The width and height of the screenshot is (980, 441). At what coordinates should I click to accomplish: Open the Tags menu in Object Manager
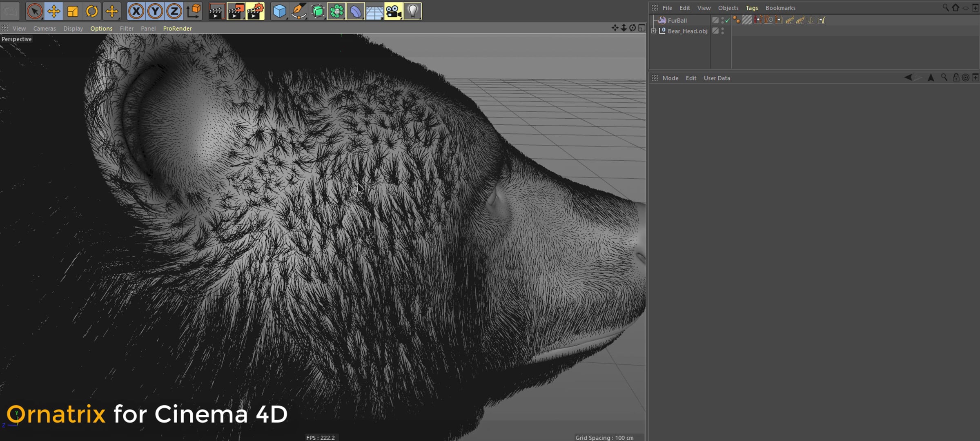point(752,8)
